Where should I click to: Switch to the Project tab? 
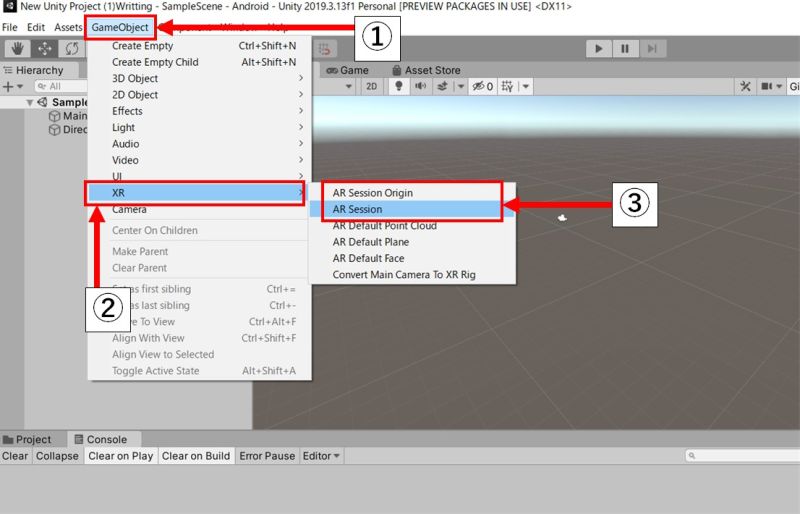pos(28,439)
